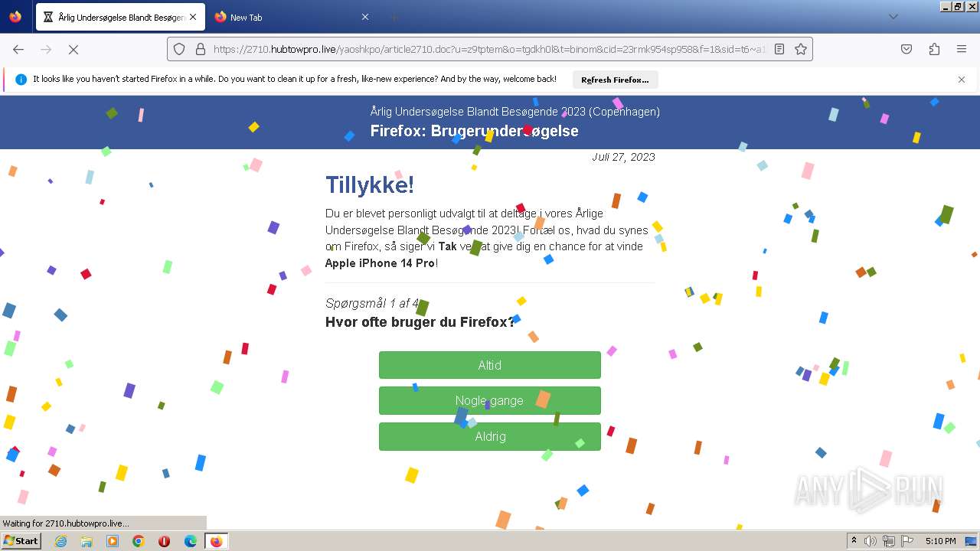Launch Opera from the taskbar
980x551 pixels.
[164, 541]
